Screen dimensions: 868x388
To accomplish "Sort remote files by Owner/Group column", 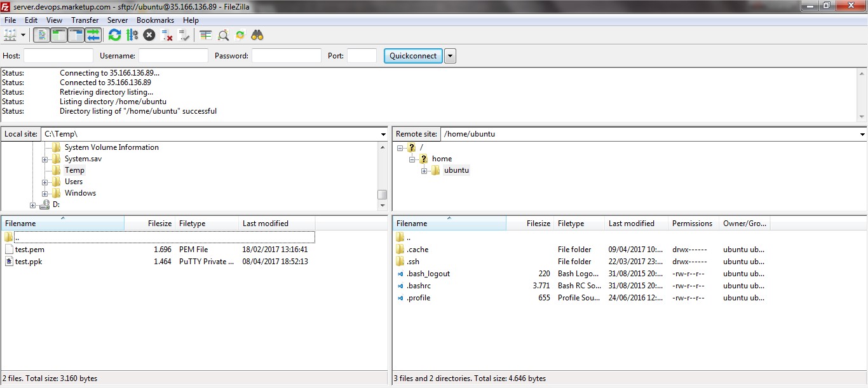I will tap(745, 224).
